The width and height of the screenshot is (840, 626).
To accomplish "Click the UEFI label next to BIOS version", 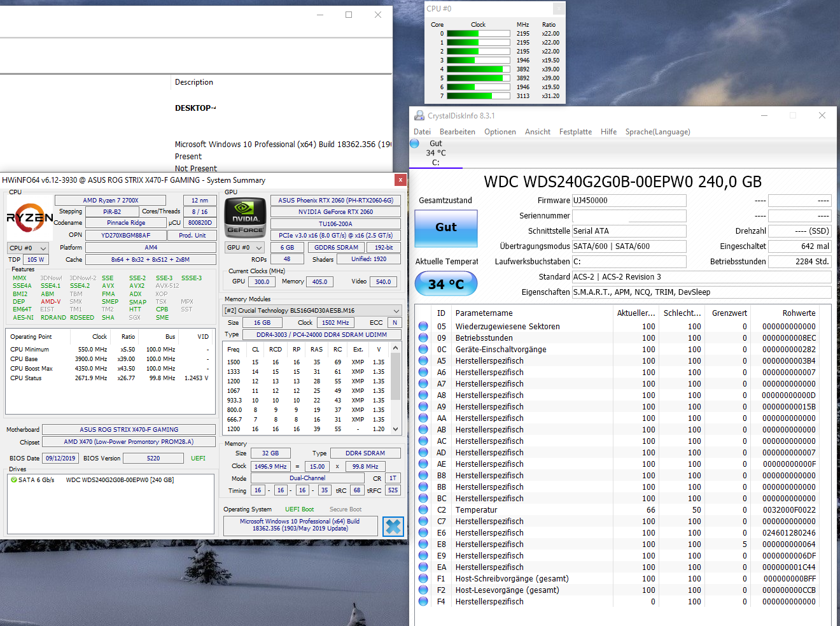I will [x=199, y=459].
